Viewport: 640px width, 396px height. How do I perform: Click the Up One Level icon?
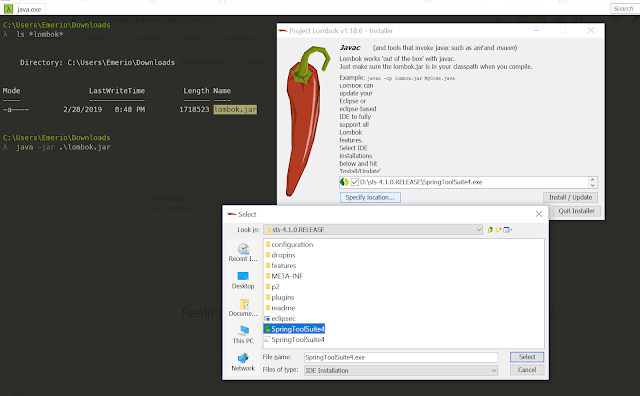point(490,230)
